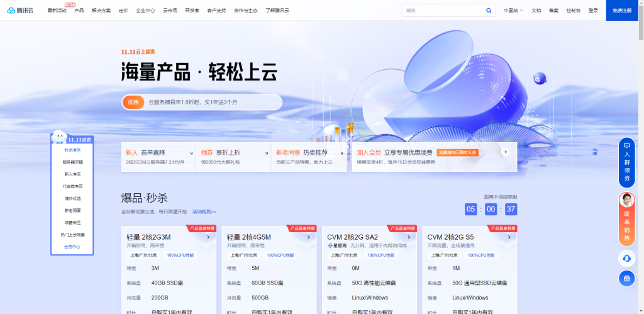
Task: Click the gift box floating icon
Action: click(x=627, y=278)
